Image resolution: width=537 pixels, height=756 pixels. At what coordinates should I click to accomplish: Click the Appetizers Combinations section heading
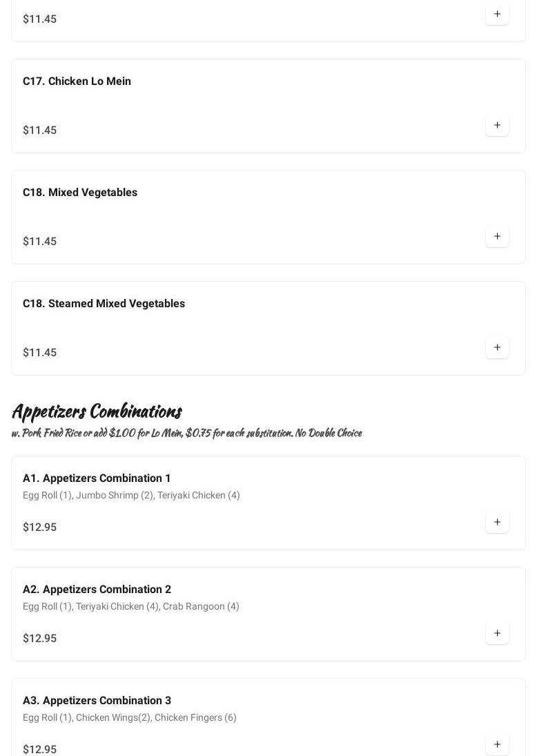coord(97,411)
